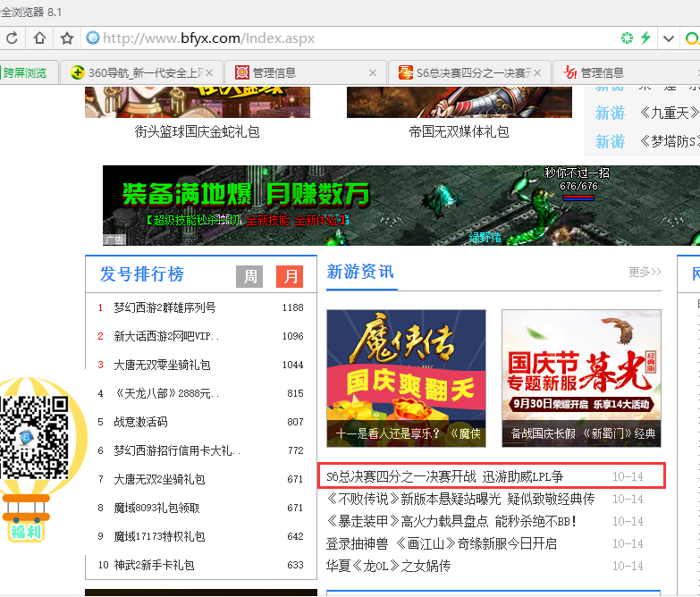Close the 360导航 tab

(x=209, y=72)
